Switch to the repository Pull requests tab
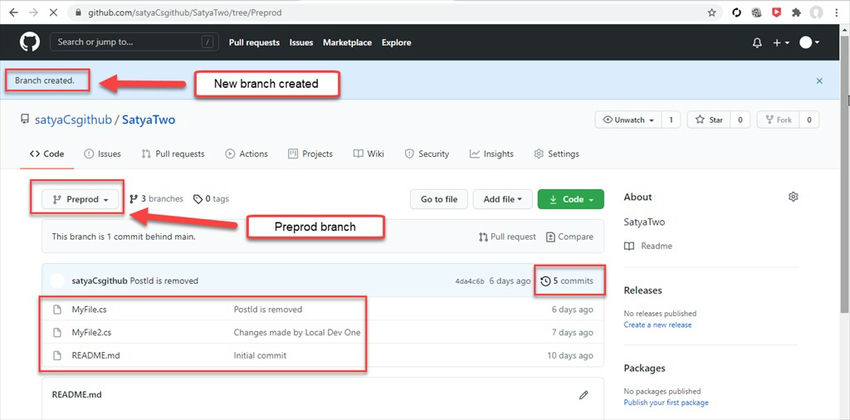850x420 pixels. [x=173, y=154]
